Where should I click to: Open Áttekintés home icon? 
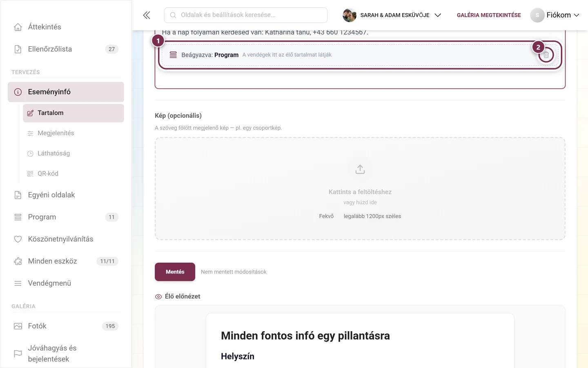point(18,27)
